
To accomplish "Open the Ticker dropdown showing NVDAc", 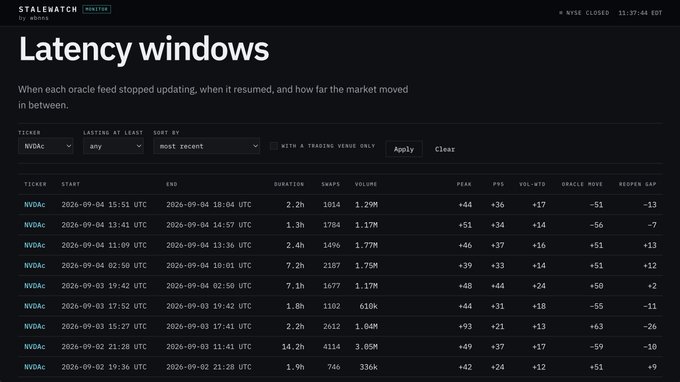I will coord(46,146).
